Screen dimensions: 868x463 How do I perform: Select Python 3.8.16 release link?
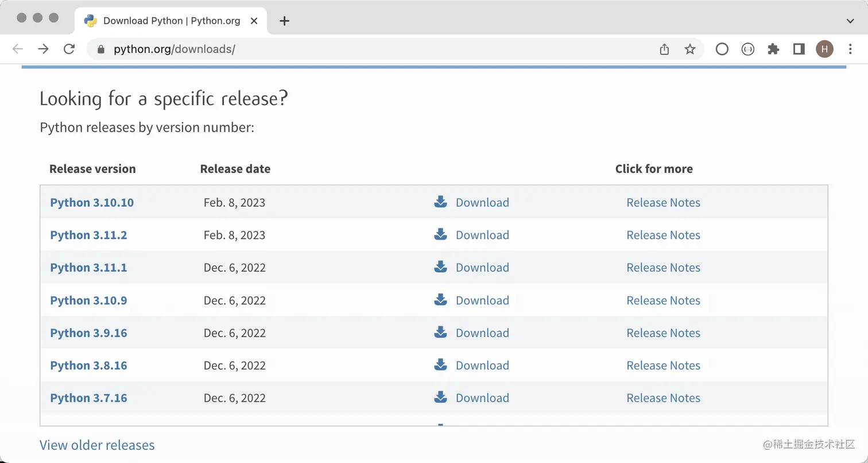tap(88, 365)
